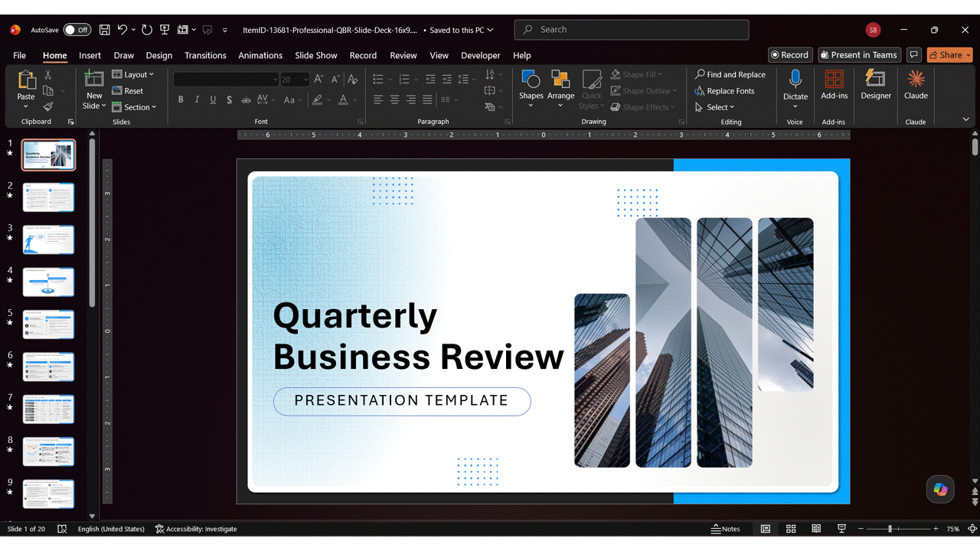Open the Share button dropdown
This screenshot has height=551, width=980.
coord(968,55)
